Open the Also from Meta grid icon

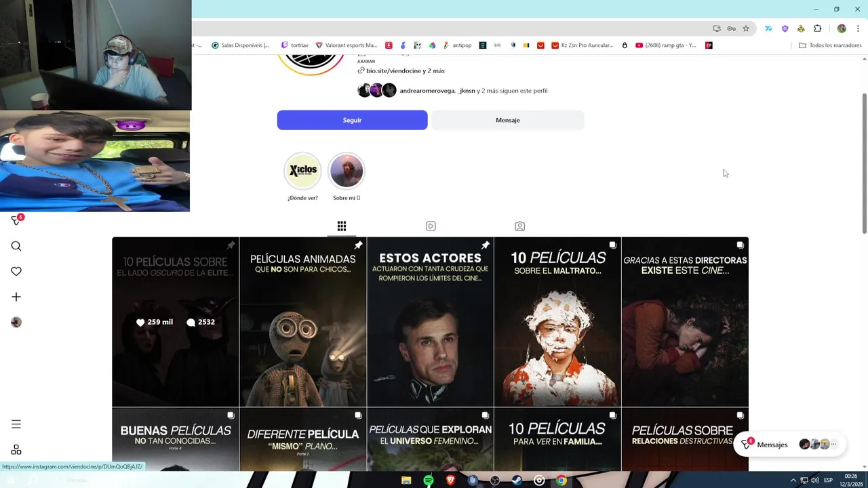pyautogui.click(x=16, y=450)
